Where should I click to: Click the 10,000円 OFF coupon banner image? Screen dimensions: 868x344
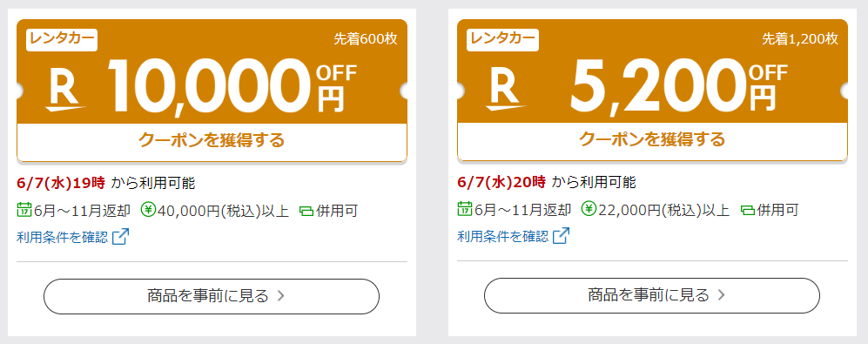click(x=212, y=71)
